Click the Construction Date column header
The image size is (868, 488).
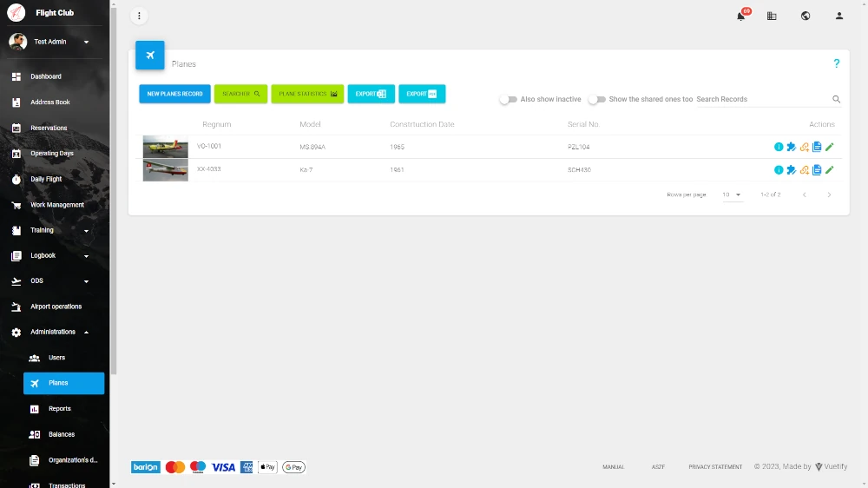pyautogui.click(x=422, y=125)
